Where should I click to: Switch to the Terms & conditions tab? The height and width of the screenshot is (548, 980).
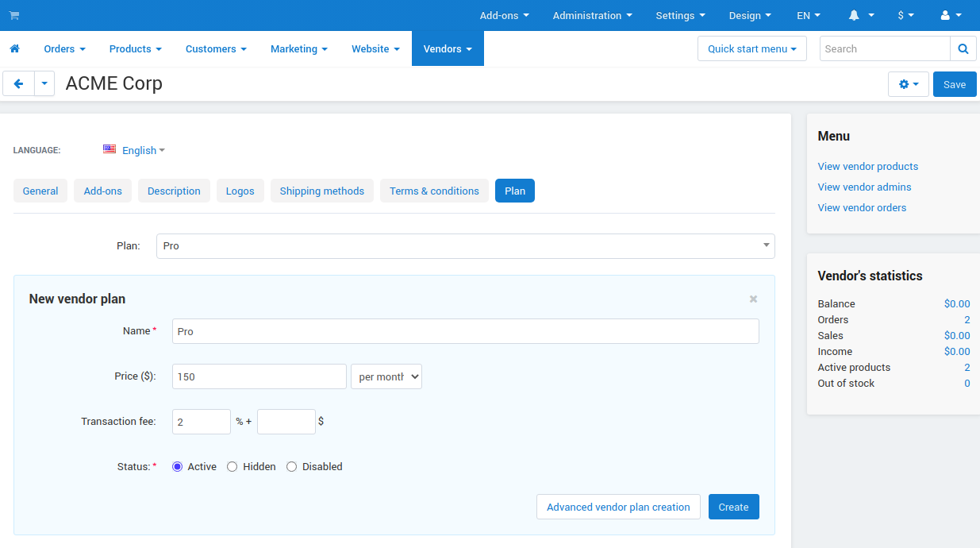434,191
